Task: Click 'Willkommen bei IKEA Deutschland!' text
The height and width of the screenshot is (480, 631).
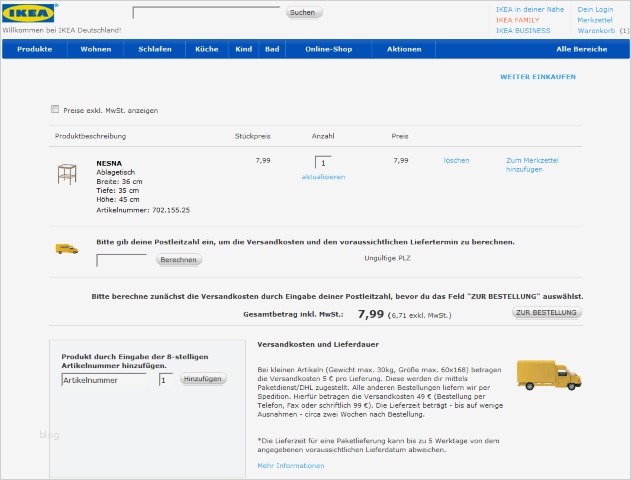Action: click(x=62, y=30)
